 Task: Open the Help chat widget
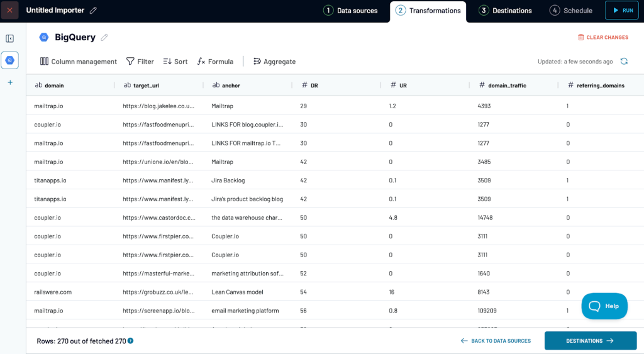tap(604, 306)
